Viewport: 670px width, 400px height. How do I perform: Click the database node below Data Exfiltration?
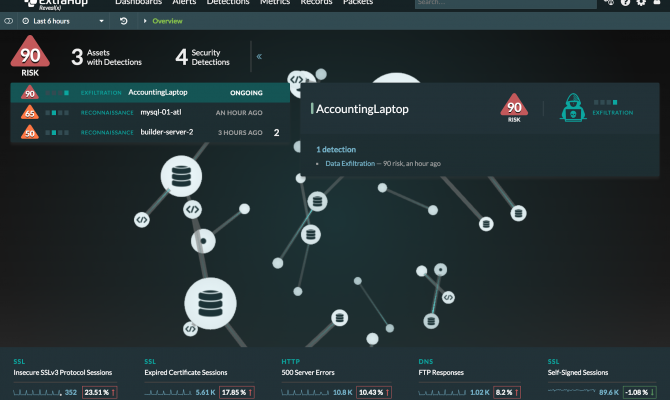(317, 201)
